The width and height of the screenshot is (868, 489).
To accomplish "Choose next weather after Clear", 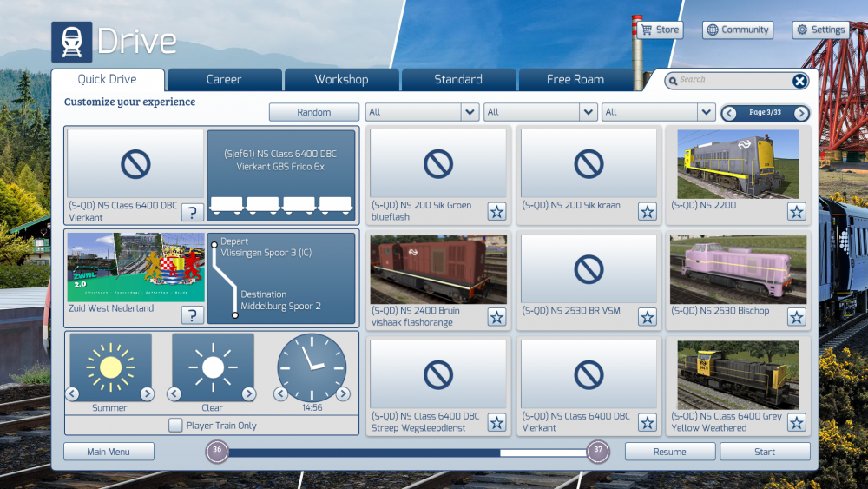I will click(248, 393).
